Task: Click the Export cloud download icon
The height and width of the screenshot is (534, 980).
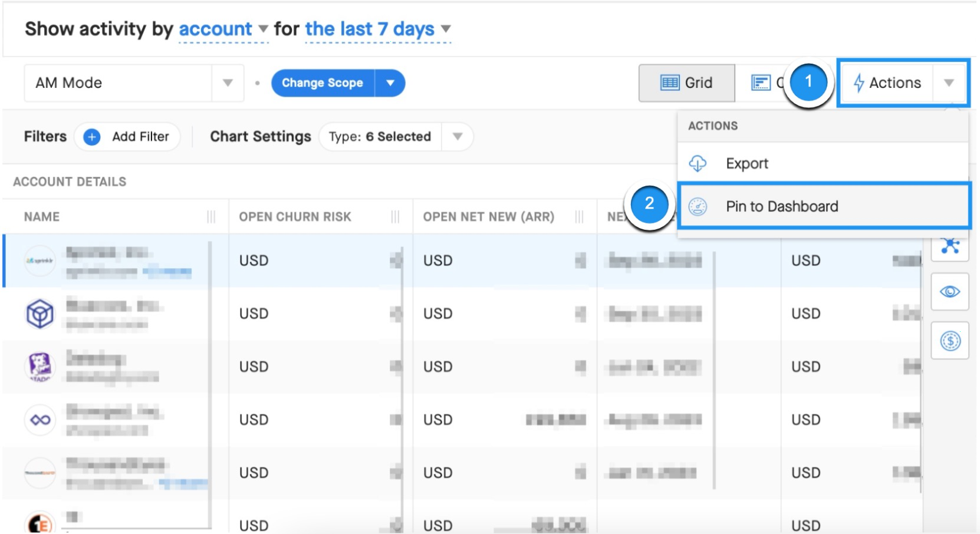Action: (x=698, y=163)
